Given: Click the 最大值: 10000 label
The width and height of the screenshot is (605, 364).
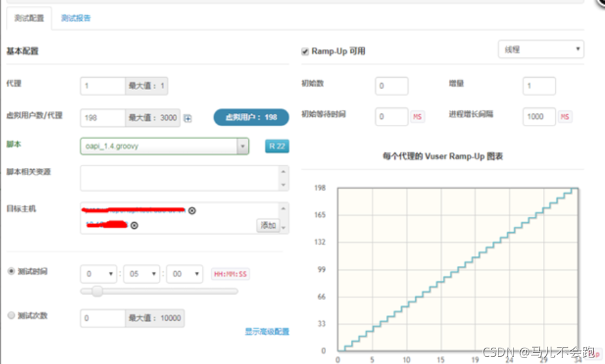Looking at the screenshot, I should (x=154, y=318).
